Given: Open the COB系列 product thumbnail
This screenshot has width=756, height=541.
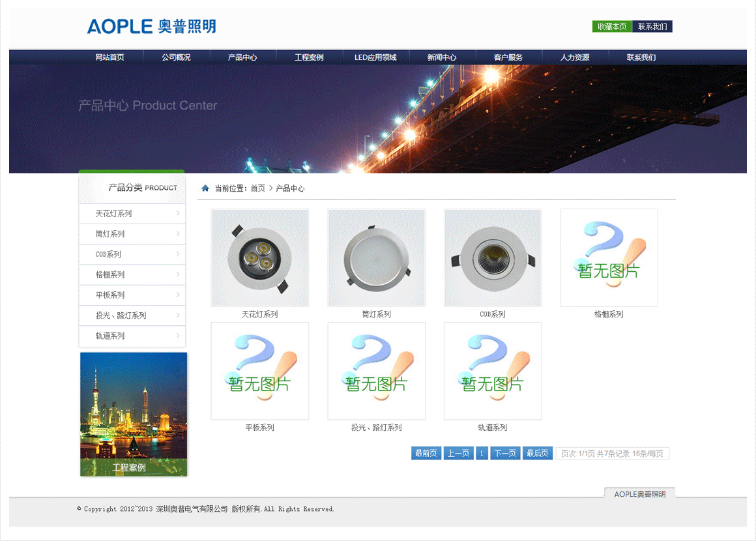Looking at the screenshot, I should tap(493, 257).
